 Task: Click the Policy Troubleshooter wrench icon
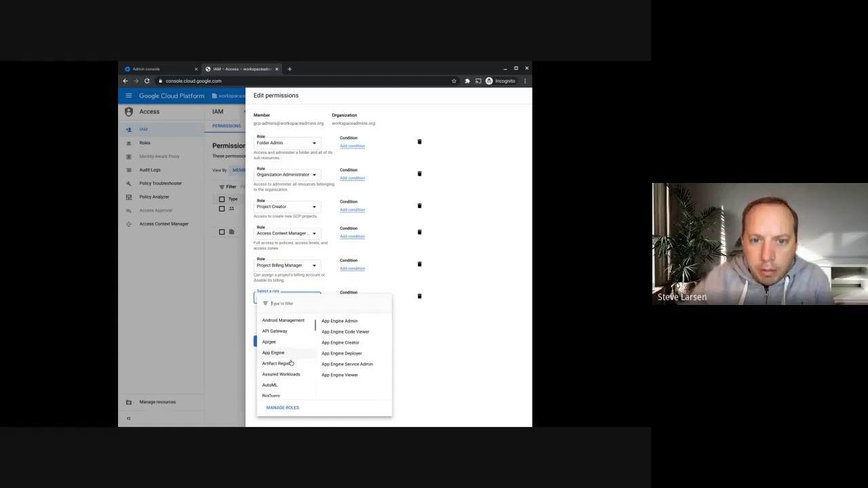click(x=129, y=184)
